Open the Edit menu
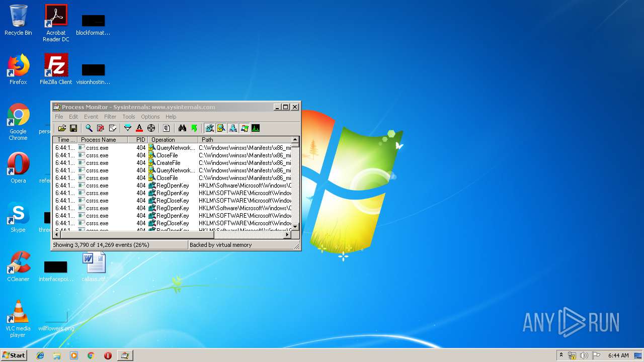 (73, 117)
